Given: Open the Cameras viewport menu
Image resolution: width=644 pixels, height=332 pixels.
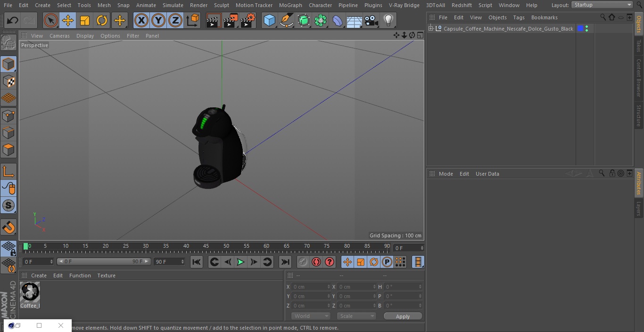Looking at the screenshot, I should coord(59,36).
